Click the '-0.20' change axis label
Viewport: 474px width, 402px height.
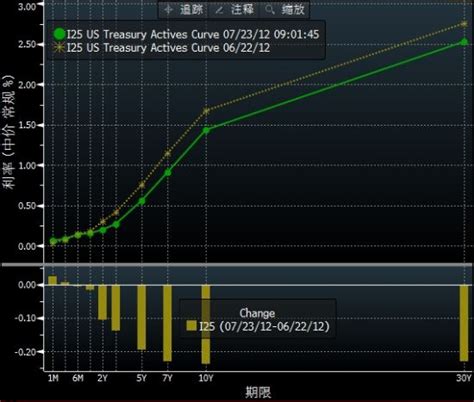pos(25,352)
